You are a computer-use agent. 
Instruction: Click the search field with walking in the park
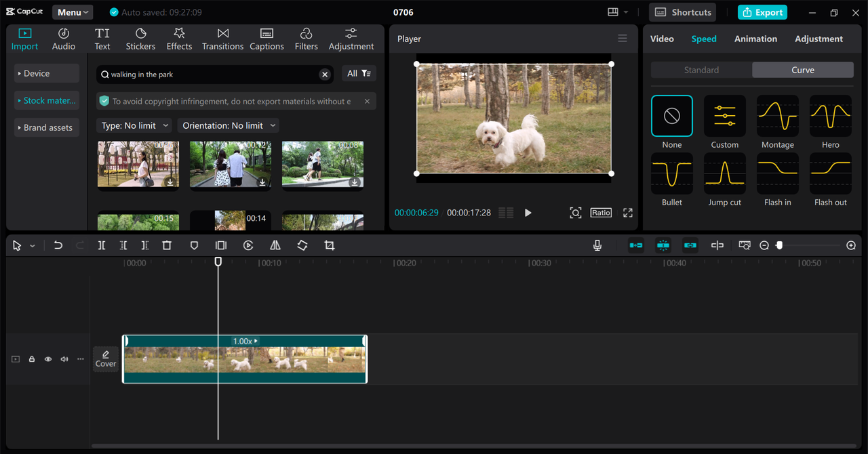[x=214, y=74]
